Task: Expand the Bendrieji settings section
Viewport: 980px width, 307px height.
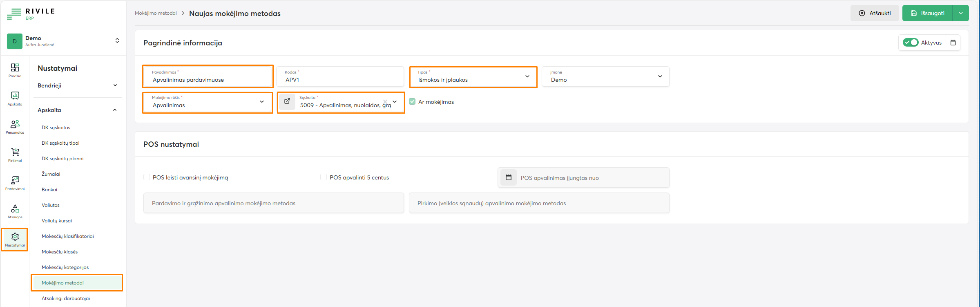Action: (x=77, y=85)
